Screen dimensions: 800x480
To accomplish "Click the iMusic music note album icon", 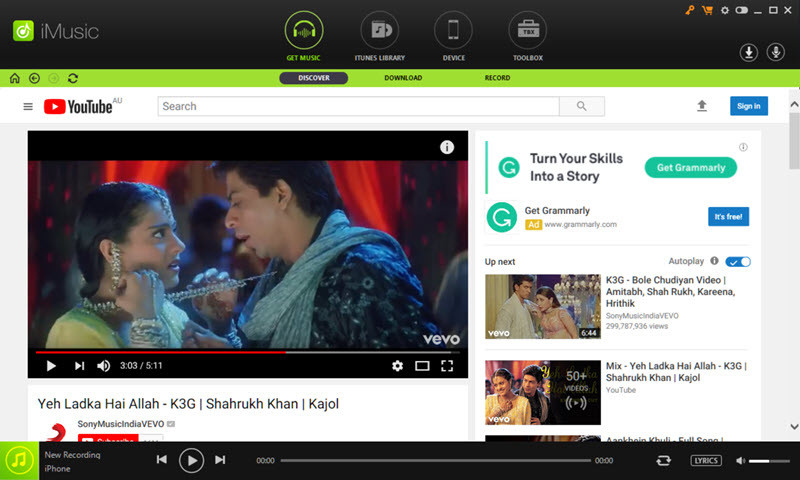I will pyautogui.click(x=19, y=461).
